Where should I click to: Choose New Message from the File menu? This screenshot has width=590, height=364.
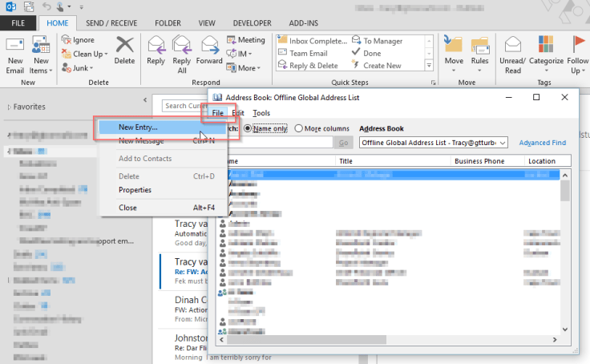(163, 141)
